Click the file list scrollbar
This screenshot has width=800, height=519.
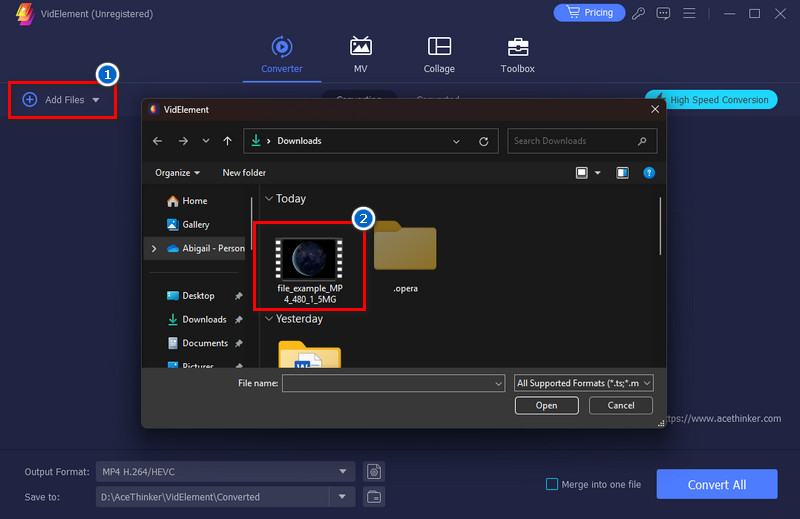(660, 226)
